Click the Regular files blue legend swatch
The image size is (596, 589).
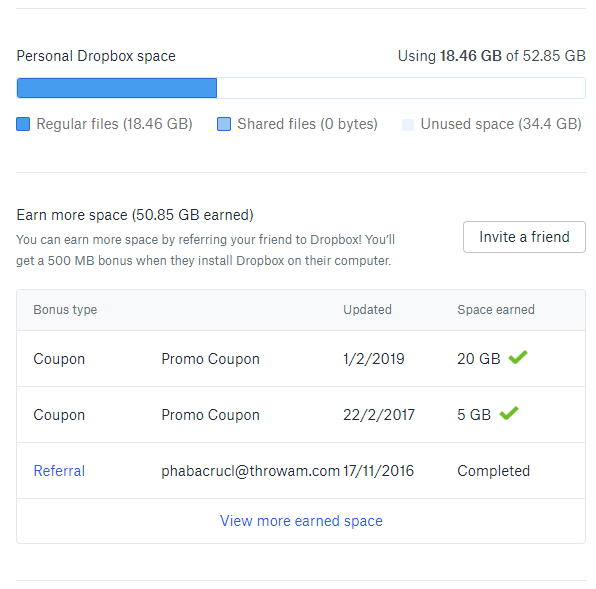click(23, 124)
